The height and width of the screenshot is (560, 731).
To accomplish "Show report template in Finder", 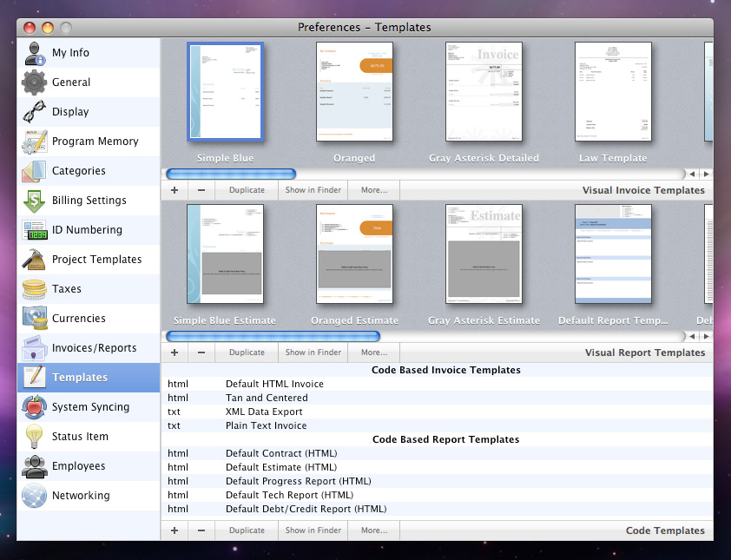I will coord(313,352).
